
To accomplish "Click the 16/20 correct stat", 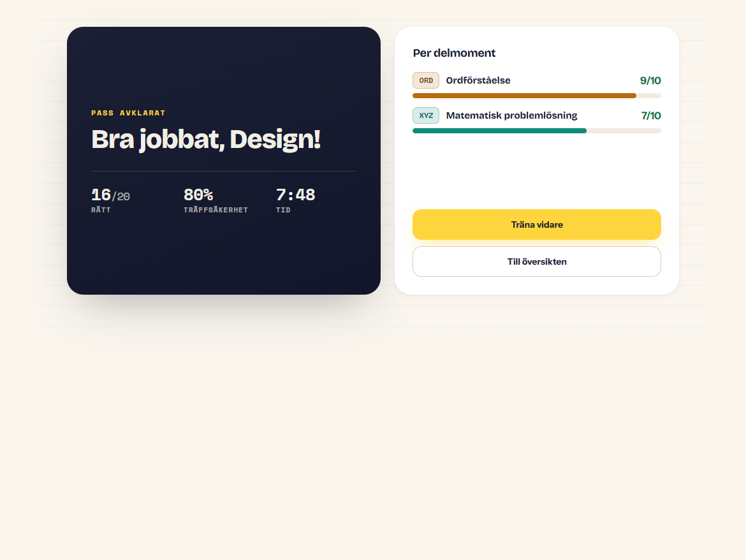I will pyautogui.click(x=110, y=195).
